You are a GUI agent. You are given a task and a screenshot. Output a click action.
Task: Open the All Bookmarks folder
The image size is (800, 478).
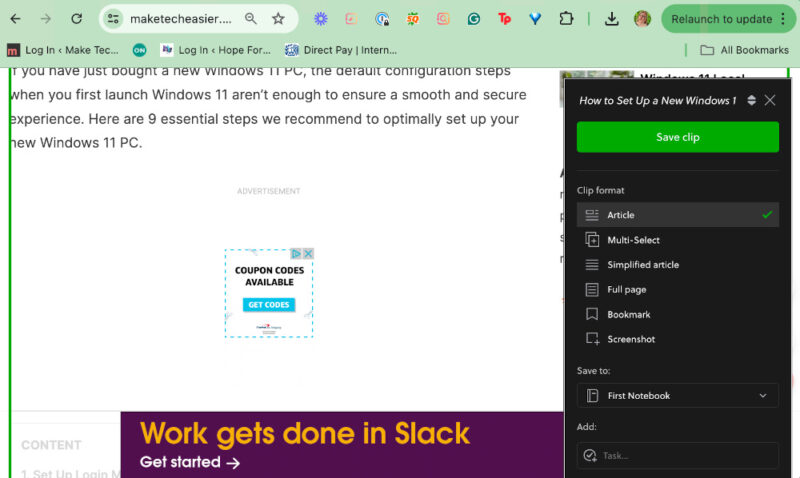(744, 50)
